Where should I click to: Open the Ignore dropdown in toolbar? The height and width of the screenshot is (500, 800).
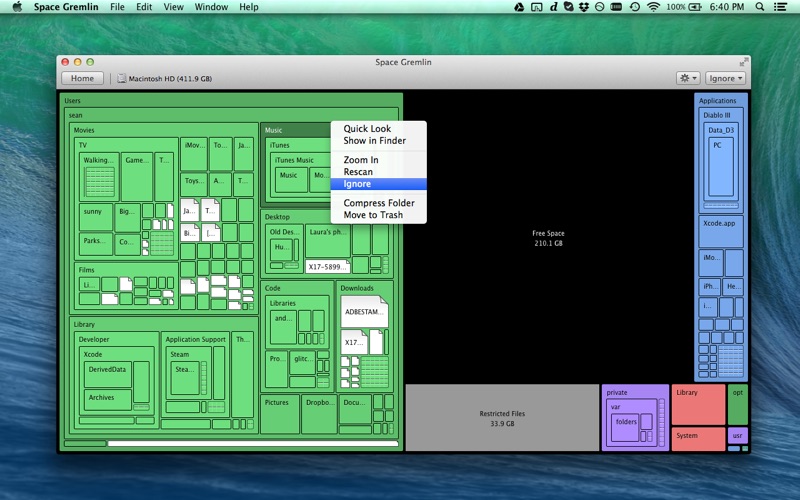pyautogui.click(x=725, y=79)
